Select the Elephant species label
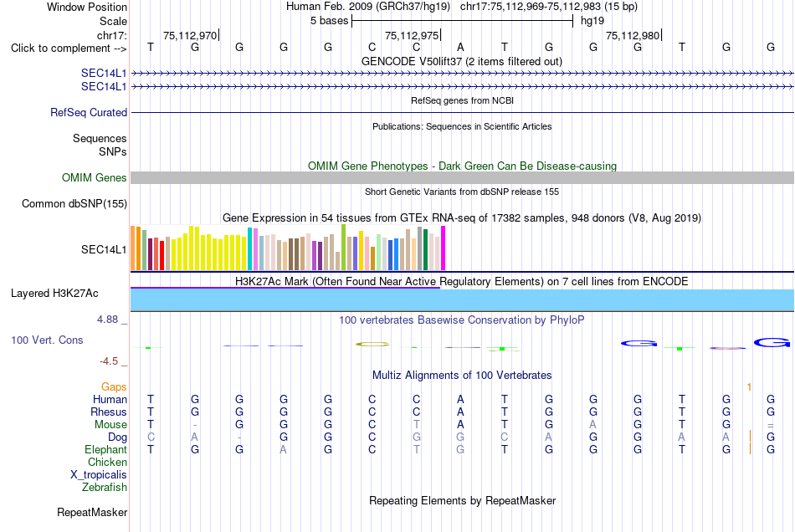This screenshot has height=532, width=795. (x=105, y=449)
